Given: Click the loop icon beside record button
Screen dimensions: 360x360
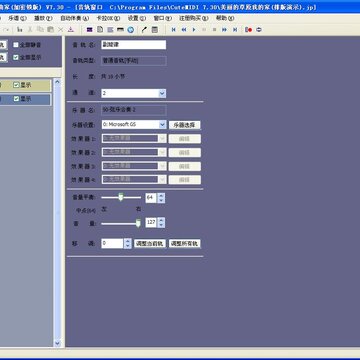Looking at the screenshot, I should [x=259, y=30].
